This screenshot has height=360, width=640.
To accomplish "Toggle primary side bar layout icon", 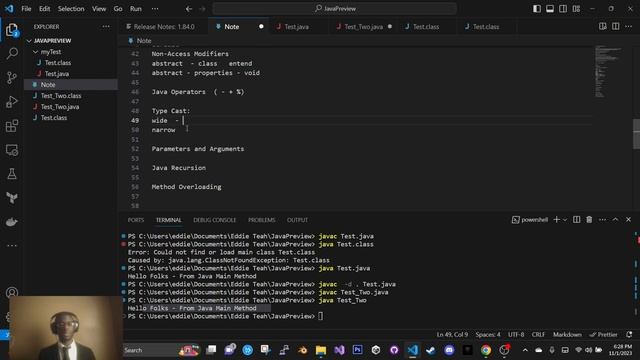I will point(537,9).
